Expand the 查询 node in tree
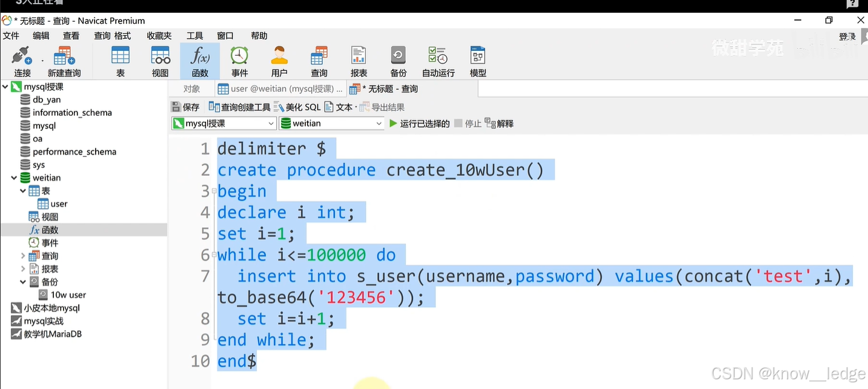The height and width of the screenshot is (389, 868). click(23, 256)
